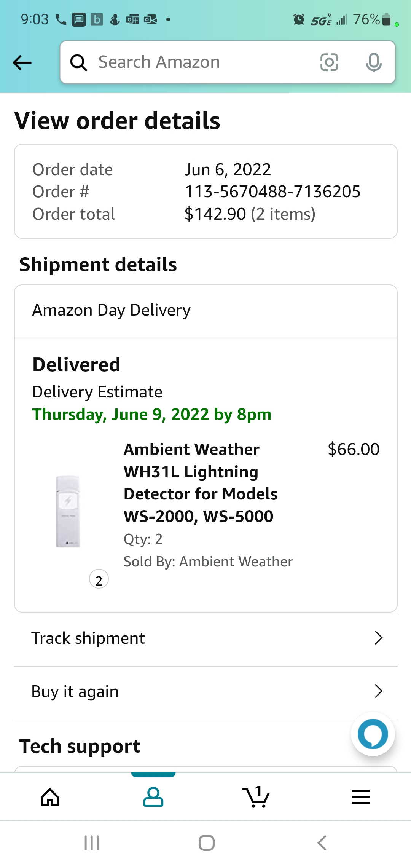The height and width of the screenshot is (868, 411).
Task: Tap the back arrow icon
Action: pyautogui.click(x=22, y=62)
